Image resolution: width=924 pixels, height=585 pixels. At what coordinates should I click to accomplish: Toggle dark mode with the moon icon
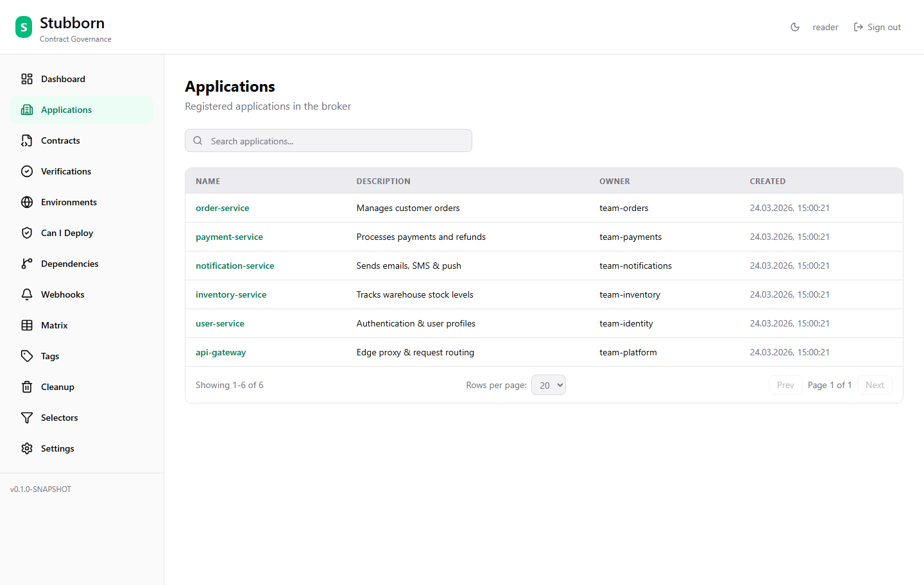[795, 27]
